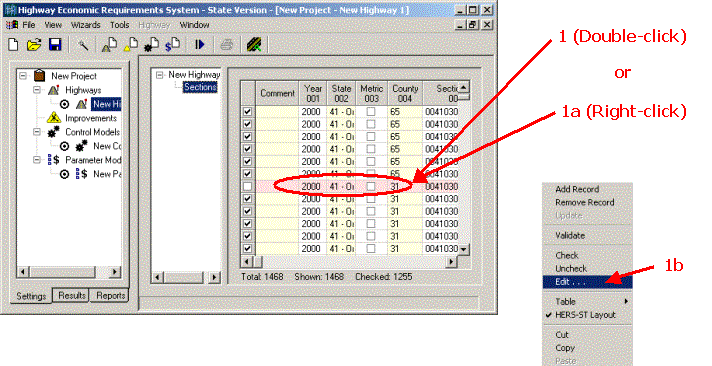Uncheck the bottom visible row's selection checkbox
712x366 pixels.
click(247, 248)
